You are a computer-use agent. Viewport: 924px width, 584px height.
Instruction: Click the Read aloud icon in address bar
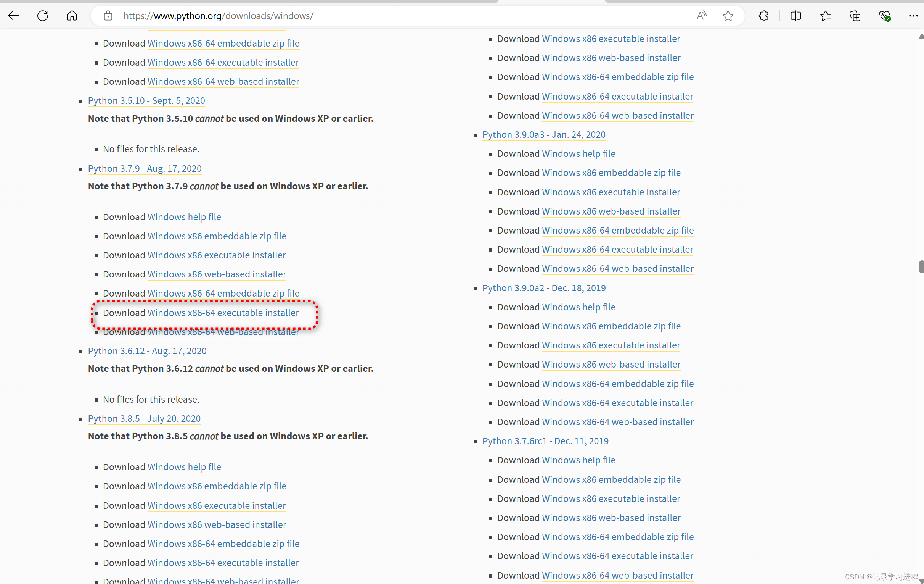pos(701,16)
